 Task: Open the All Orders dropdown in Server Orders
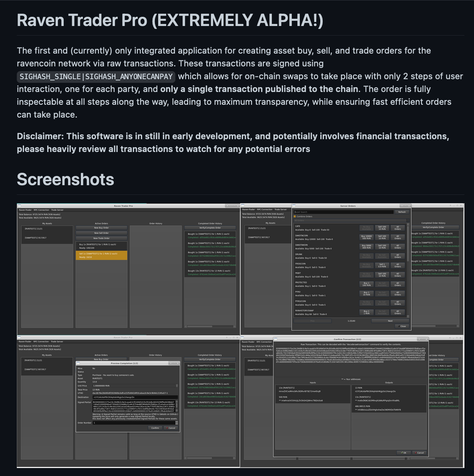pos(351,220)
